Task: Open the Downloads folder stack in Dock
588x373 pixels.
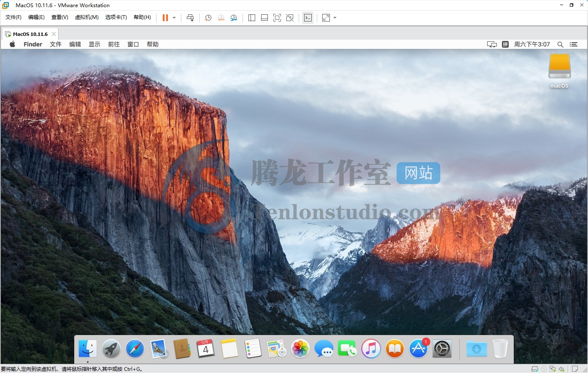Action: click(x=477, y=349)
